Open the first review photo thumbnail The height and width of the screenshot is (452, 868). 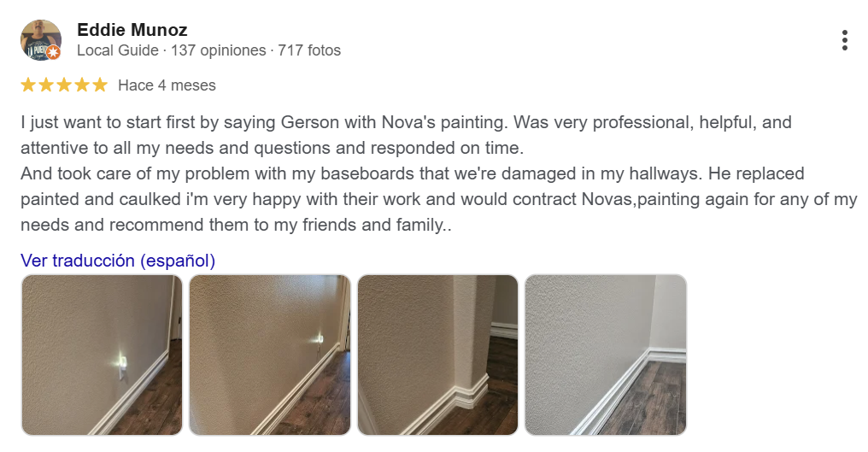click(x=102, y=355)
